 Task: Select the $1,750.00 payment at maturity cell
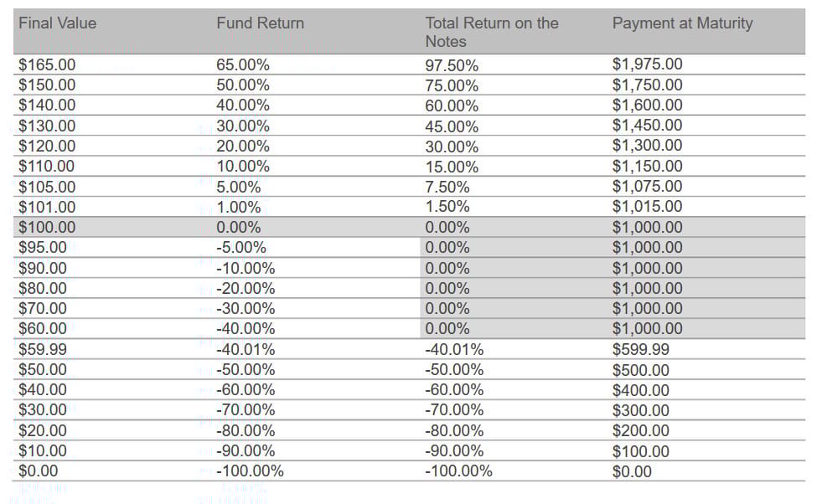click(647, 85)
